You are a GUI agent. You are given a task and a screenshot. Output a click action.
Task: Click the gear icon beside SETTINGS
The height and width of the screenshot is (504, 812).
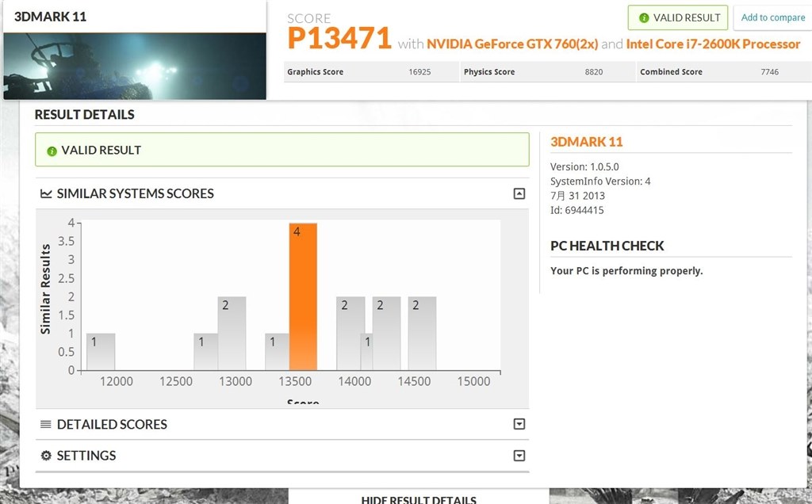(x=45, y=456)
